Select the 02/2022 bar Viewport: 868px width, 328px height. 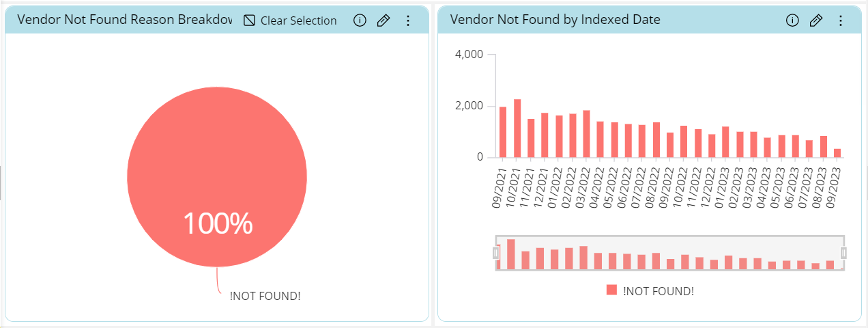[573, 136]
